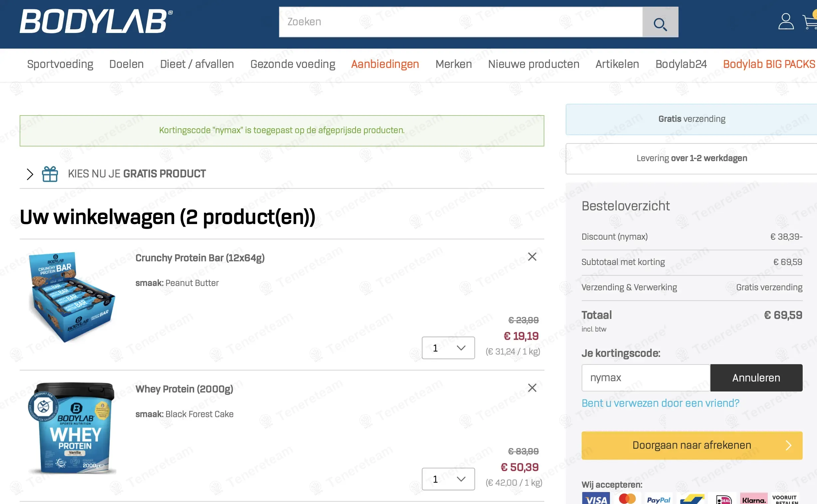
Task: Click the Gratis verzending banner
Action: click(x=691, y=119)
